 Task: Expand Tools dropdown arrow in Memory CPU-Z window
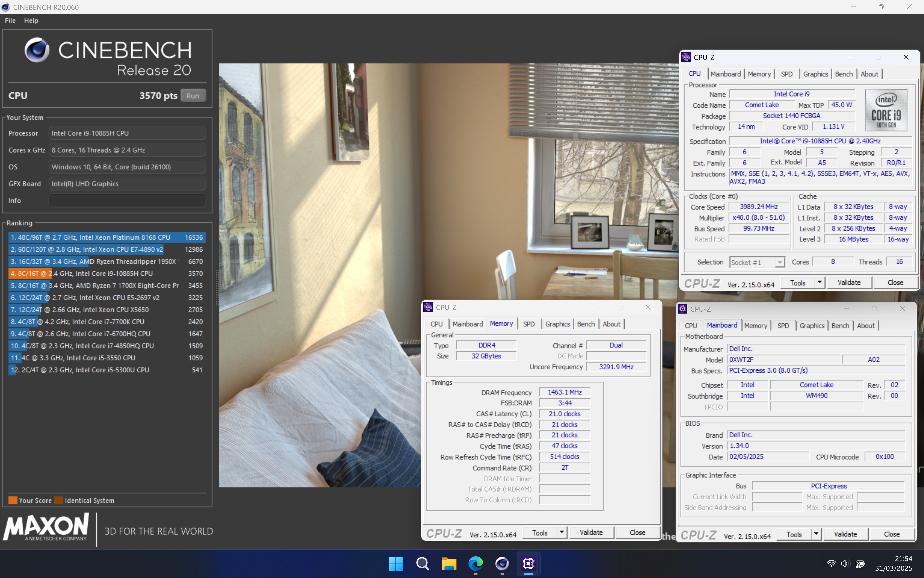(x=562, y=533)
